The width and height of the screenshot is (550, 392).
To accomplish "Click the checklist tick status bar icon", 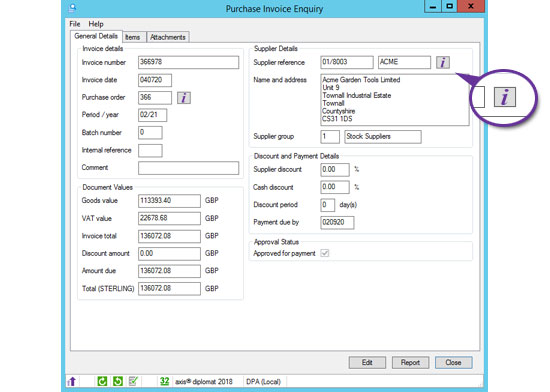I will point(133,381).
